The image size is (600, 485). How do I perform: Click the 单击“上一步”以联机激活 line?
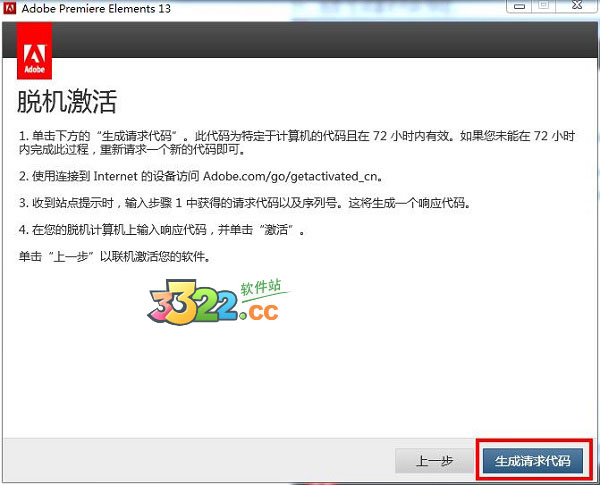click(x=114, y=256)
